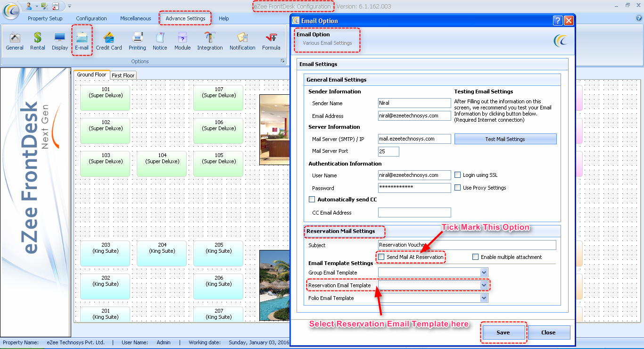Click the Mail Server (SMTP) / IP field
Image resolution: width=644 pixels, height=349 pixels.
pyautogui.click(x=415, y=139)
